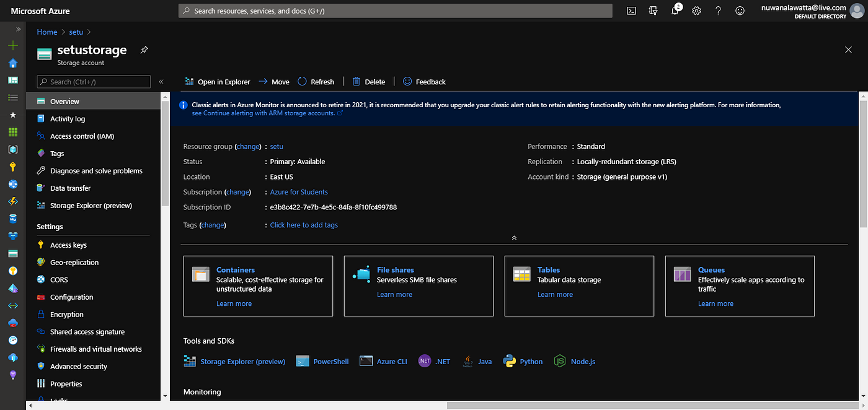
Task: Open the Tables tile
Action: 579,286
